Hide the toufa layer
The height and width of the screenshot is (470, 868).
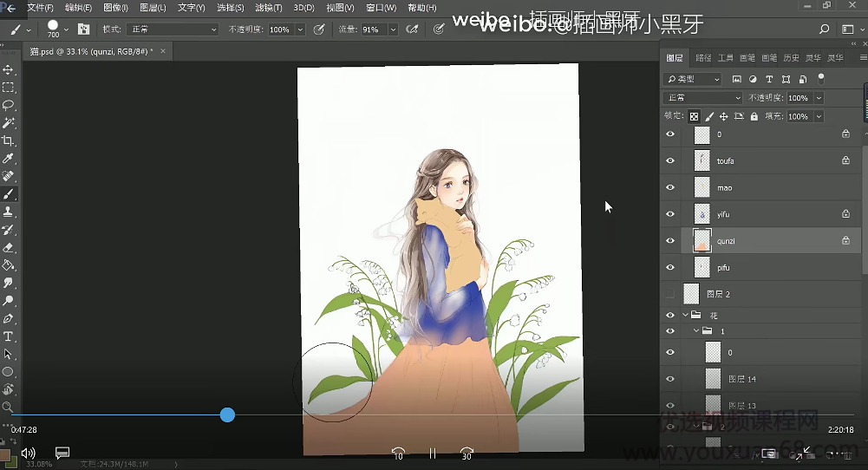coord(669,161)
